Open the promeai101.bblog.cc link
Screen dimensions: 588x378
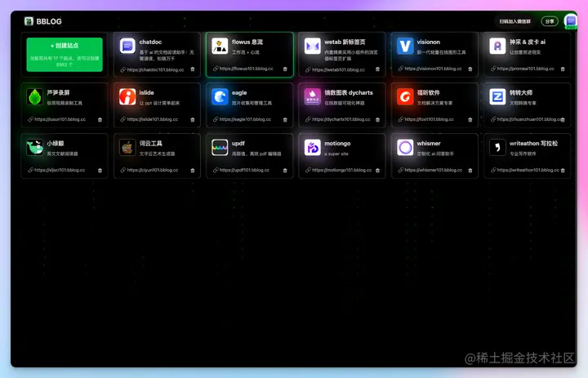coord(525,69)
